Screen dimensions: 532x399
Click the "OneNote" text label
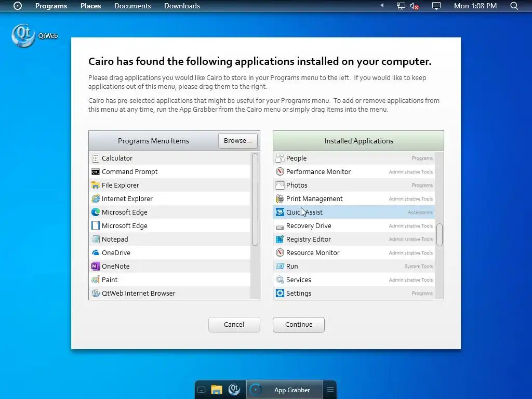(116, 267)
